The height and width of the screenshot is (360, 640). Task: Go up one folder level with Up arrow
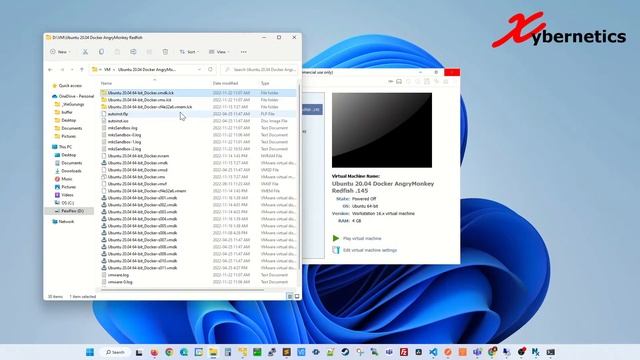82,70
